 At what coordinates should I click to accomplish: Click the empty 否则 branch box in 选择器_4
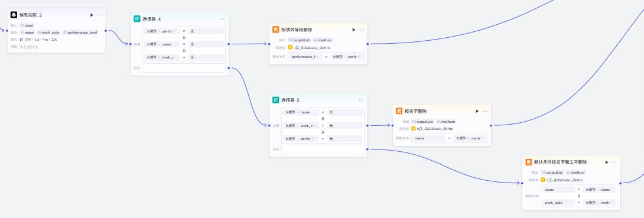coord(184,68)
